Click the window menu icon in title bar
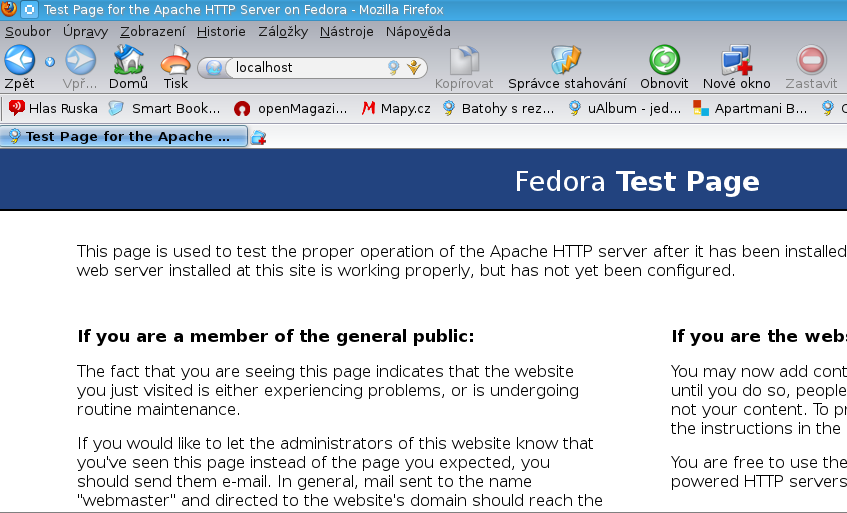This screenshot has height=513, width=847. point(29,9)
